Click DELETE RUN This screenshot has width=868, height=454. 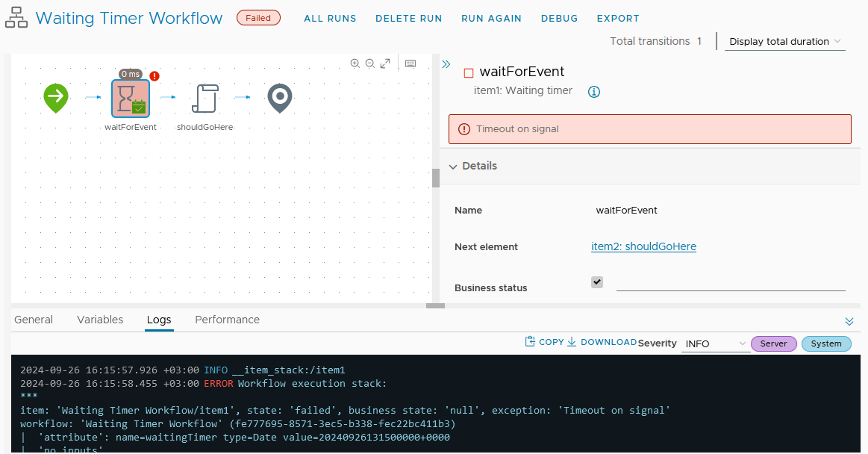(408, 18)
